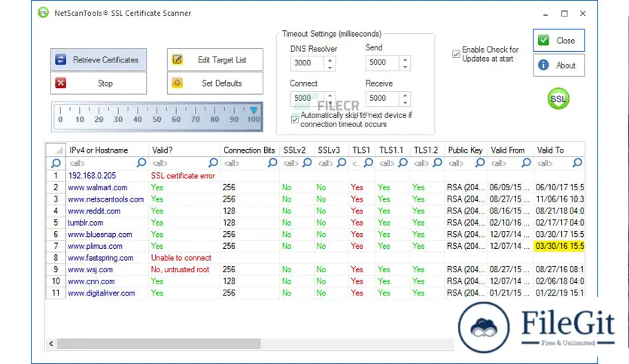Click the blue slider handle at 100
This screenshot has height=364, width=629.
point(254,110)
